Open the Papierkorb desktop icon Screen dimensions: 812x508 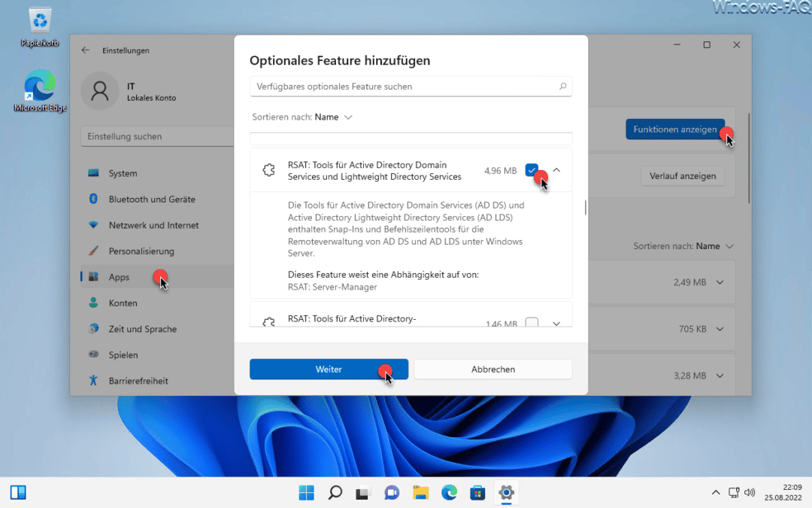point(40,27)
